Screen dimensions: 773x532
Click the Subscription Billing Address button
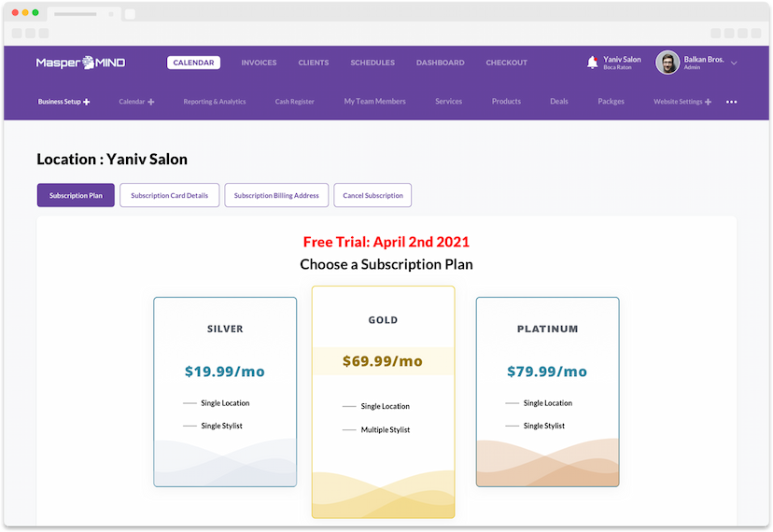coord(276,195)
